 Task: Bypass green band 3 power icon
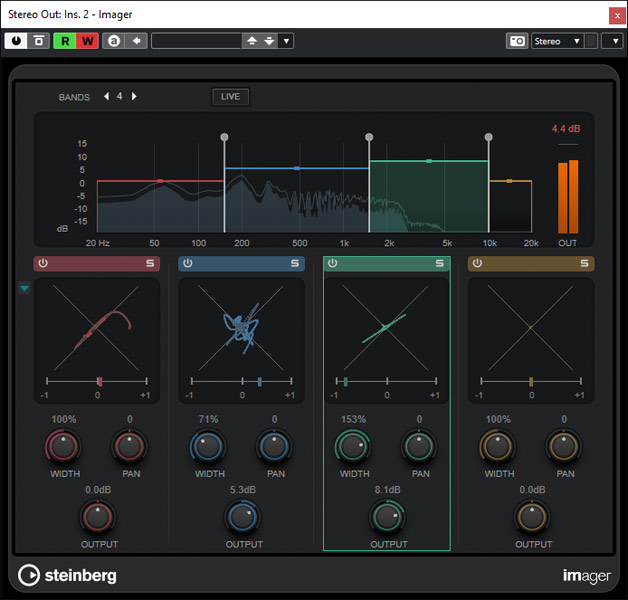click(333, 264)
